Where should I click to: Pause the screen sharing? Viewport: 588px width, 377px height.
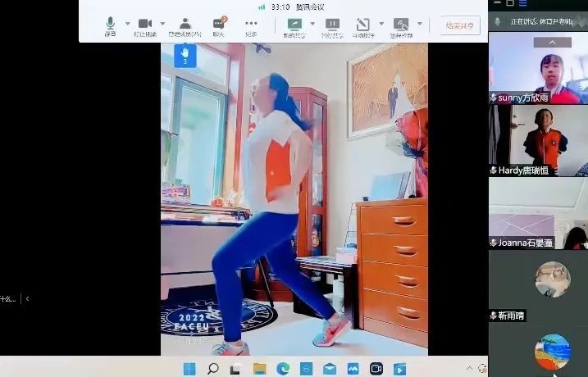[x=331, y=25]
